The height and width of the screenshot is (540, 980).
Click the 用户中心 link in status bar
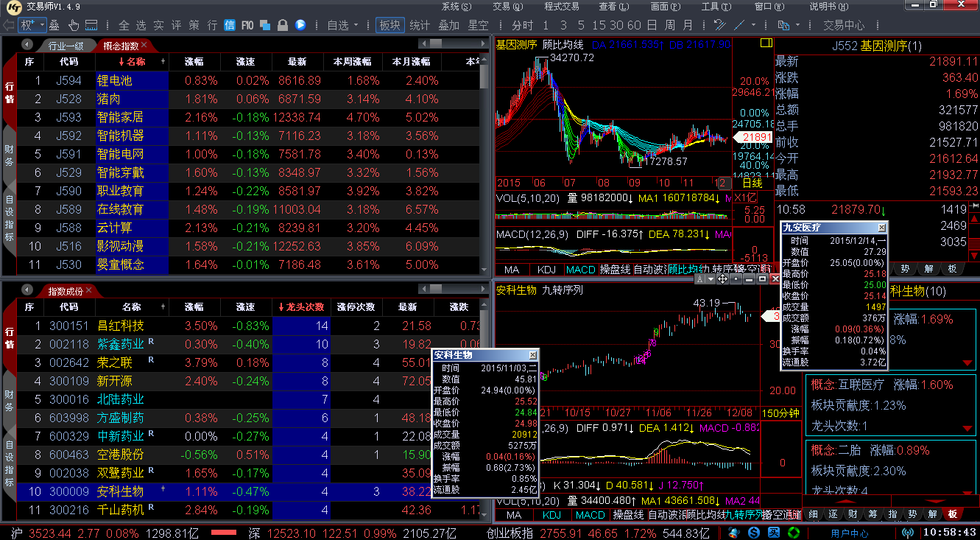click(849, 533)
